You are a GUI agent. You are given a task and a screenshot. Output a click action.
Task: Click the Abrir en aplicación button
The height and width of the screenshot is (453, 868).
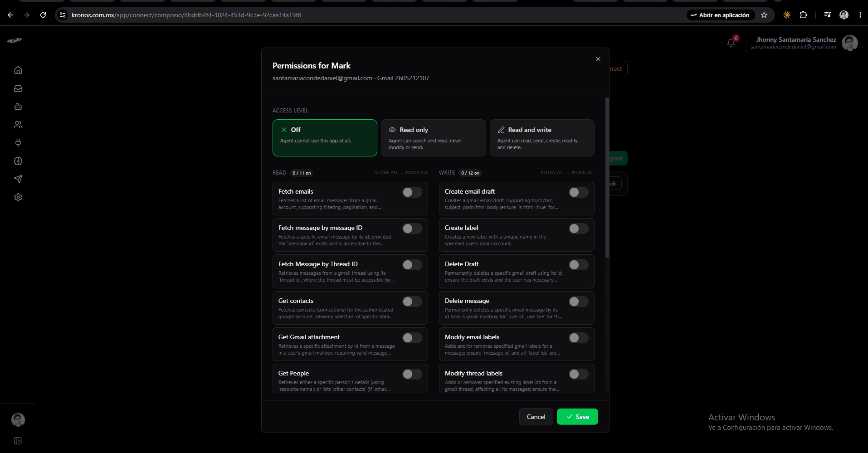click(x=720, y=15)
